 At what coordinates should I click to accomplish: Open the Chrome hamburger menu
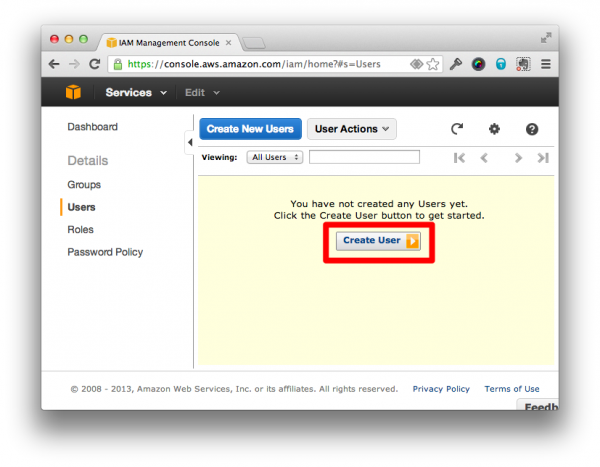tap(546, 64)
